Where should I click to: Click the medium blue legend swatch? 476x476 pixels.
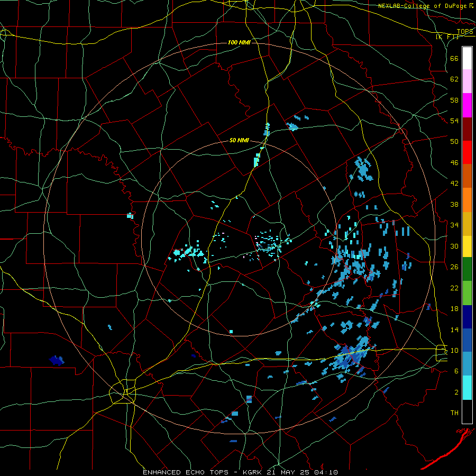pyautogui.click(x=467, y=340)
